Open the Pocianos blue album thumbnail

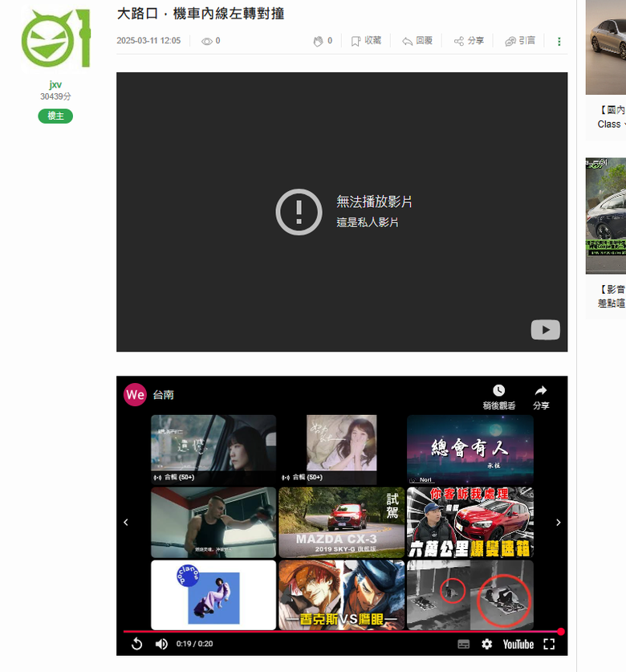pos(213,595)
